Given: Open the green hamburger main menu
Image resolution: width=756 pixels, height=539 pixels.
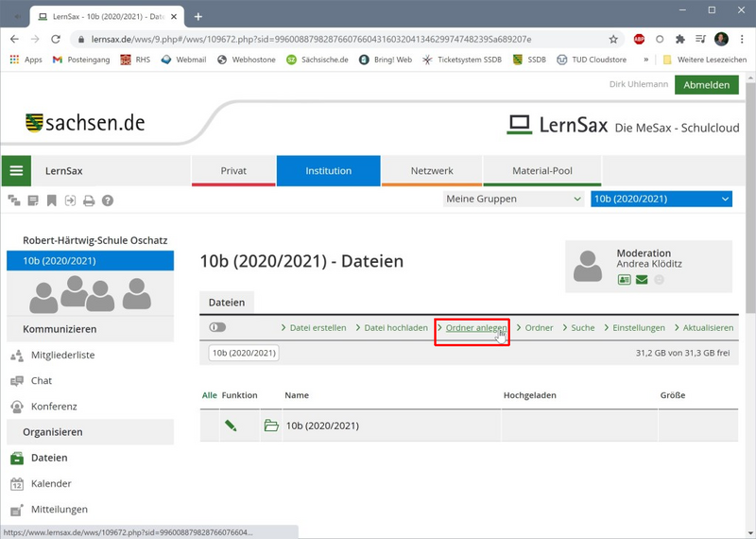Looking at the screenshot, I should (16, 171).
